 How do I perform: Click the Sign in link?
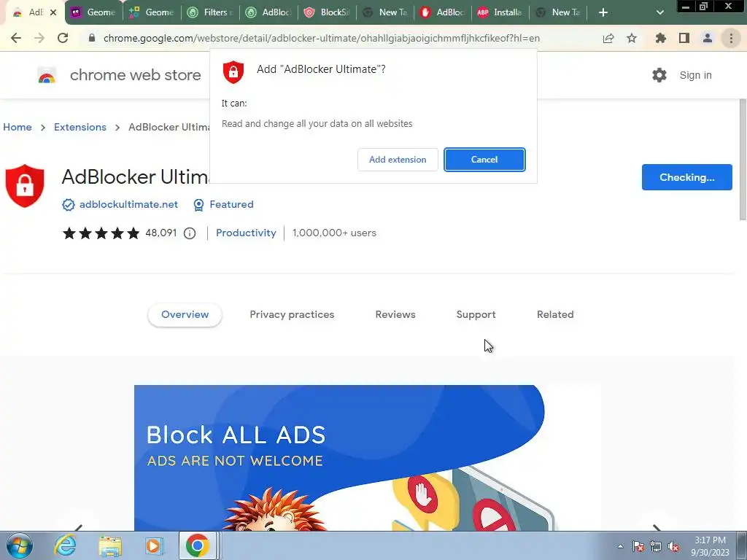pyautogui.click(x=695, y=75)
